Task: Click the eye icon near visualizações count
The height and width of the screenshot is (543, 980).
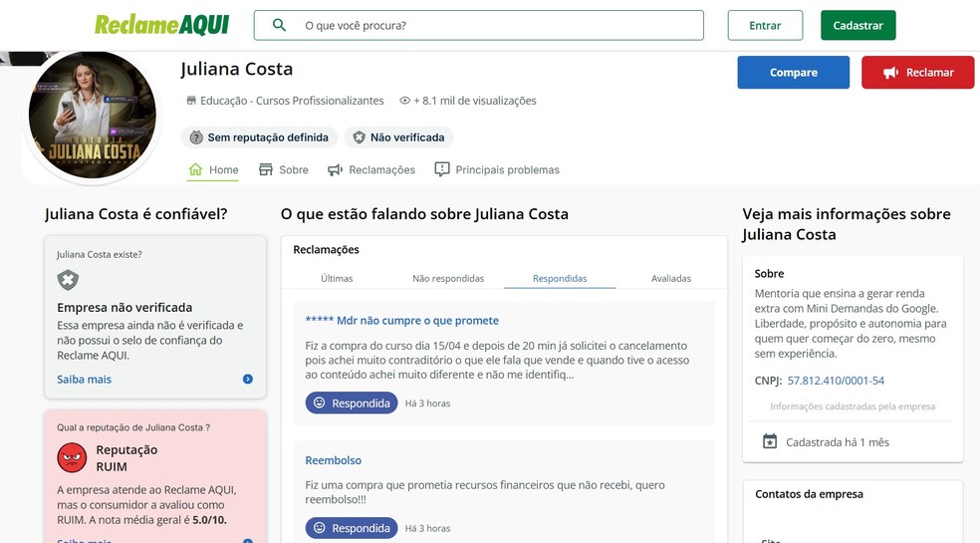Action: pyautogui.click(x=405, y=101)
